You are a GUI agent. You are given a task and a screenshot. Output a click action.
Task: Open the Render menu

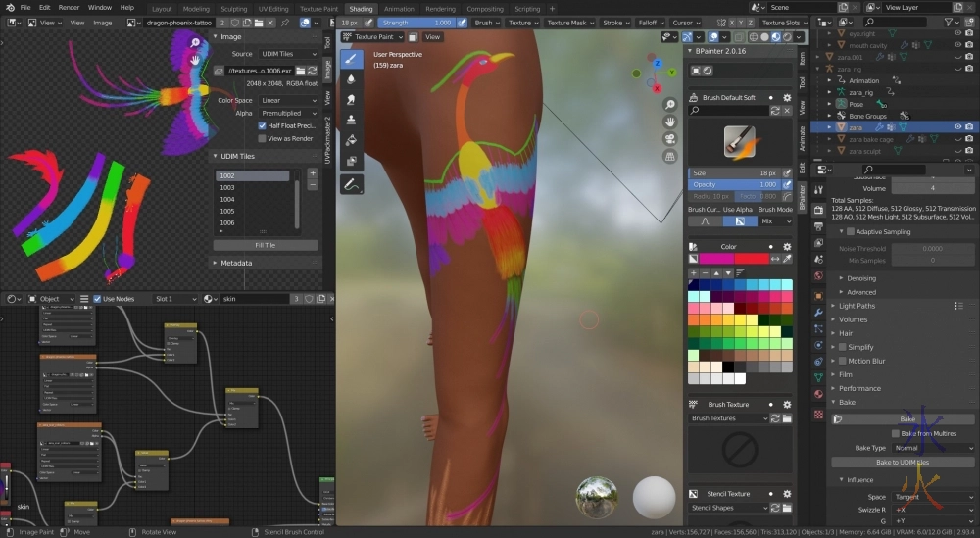(69, 8)
